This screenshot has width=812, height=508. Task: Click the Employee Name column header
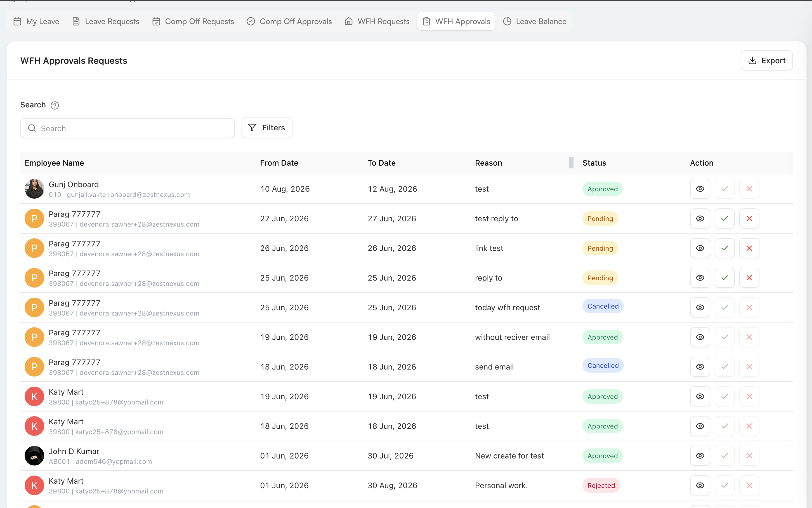(55, 163)
